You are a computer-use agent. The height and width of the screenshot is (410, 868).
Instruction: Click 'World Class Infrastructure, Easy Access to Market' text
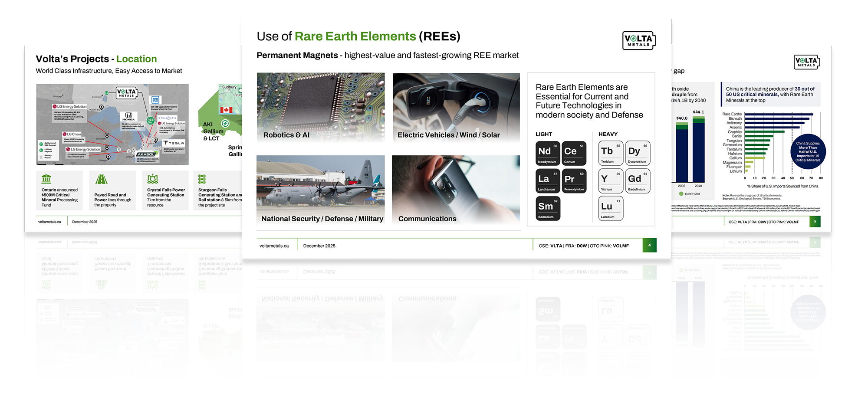click(x=109, y=71)
